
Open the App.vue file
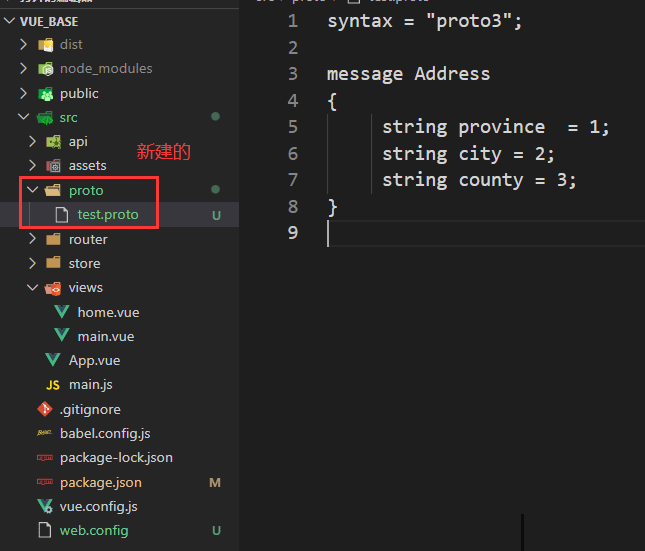94,360
